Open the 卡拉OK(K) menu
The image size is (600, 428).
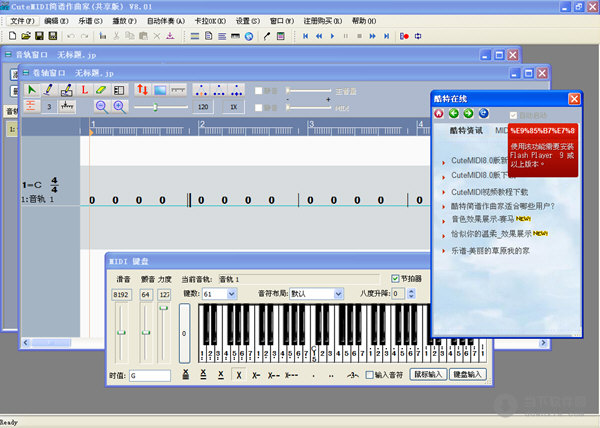[x=210, y=21]
